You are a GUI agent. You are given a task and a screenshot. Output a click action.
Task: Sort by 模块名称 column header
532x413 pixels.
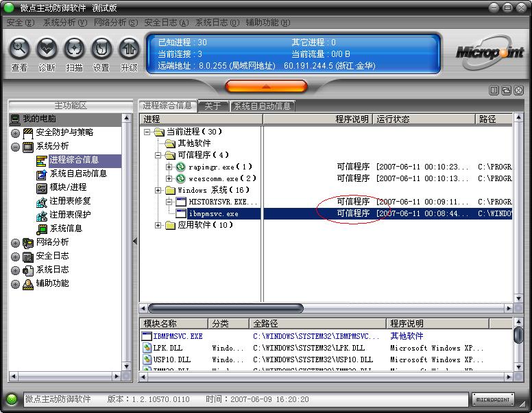(173, 324)
